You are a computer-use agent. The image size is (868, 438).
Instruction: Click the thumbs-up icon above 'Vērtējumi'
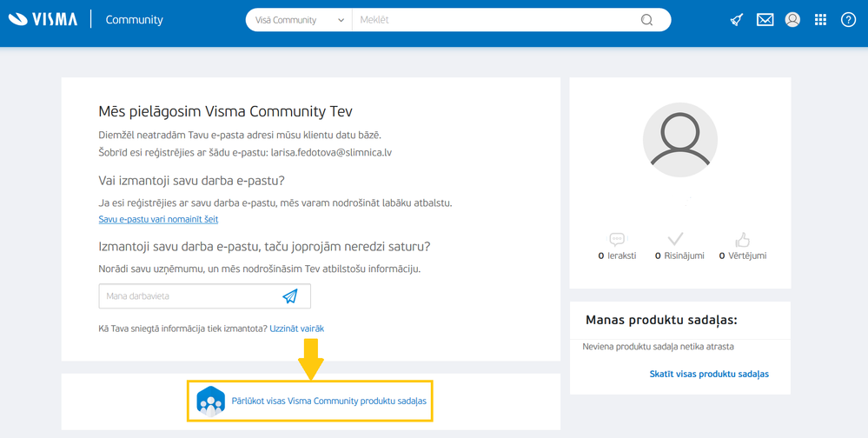click(742, 240)
